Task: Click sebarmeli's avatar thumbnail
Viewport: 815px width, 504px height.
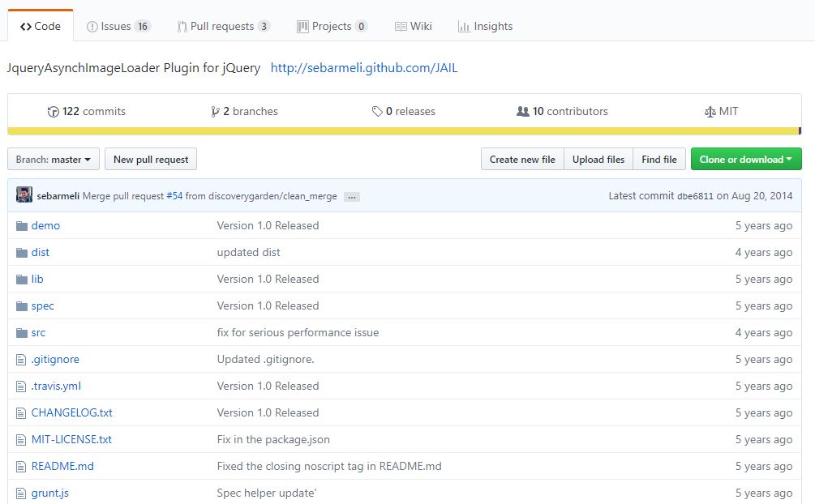Action: (x=24, y=195)
